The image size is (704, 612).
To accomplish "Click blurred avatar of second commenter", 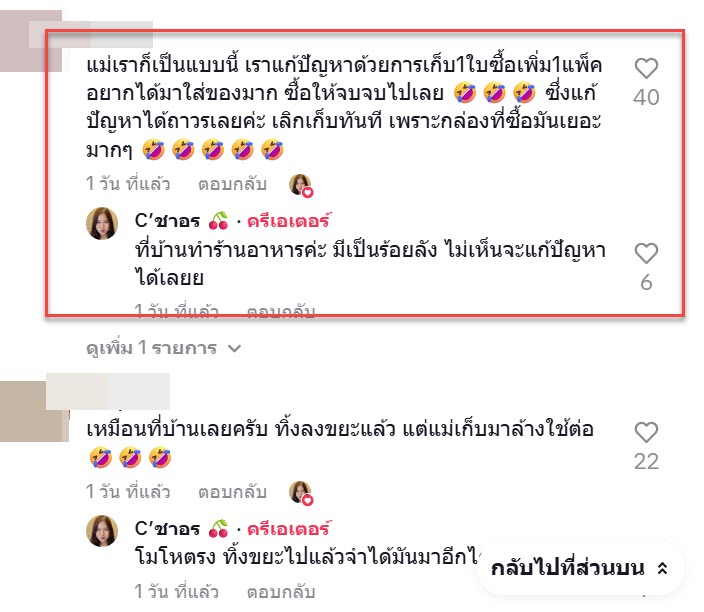I will [34, 411].
